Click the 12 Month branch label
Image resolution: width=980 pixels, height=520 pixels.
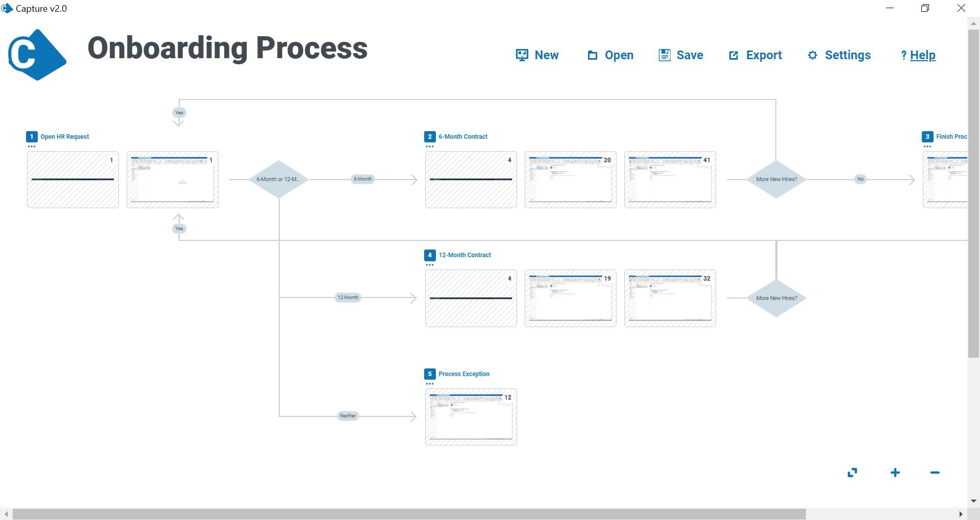click(x=348, y=298)
